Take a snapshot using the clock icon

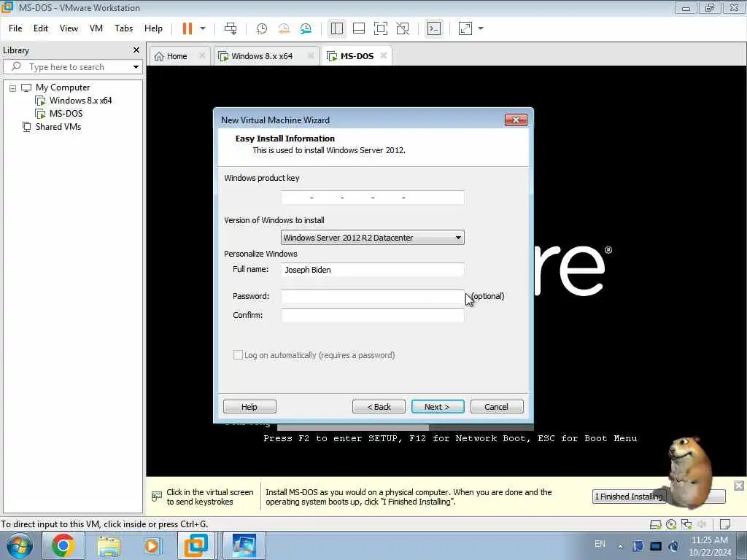coord(262,28)
